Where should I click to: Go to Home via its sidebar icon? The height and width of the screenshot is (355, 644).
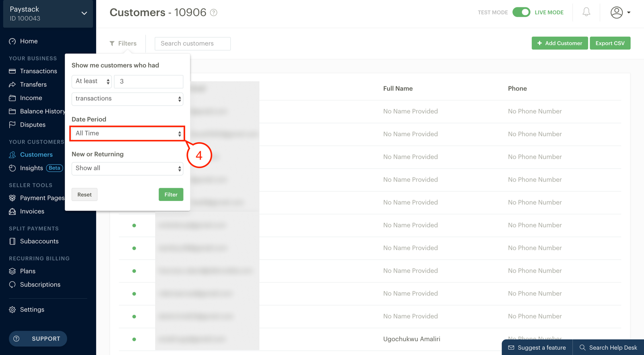[12, 41]
